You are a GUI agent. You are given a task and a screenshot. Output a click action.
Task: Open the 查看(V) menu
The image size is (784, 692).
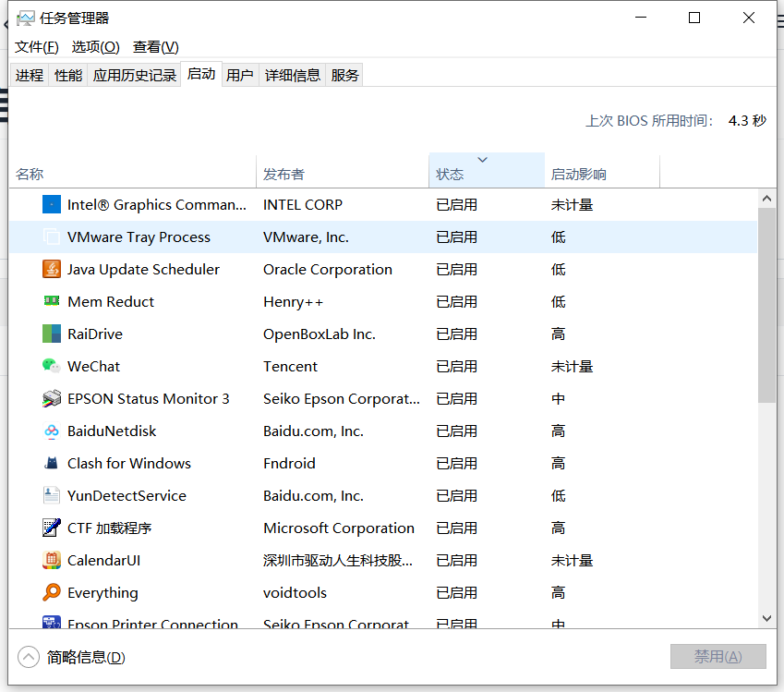pyautogui.click(x=155, y=47)
